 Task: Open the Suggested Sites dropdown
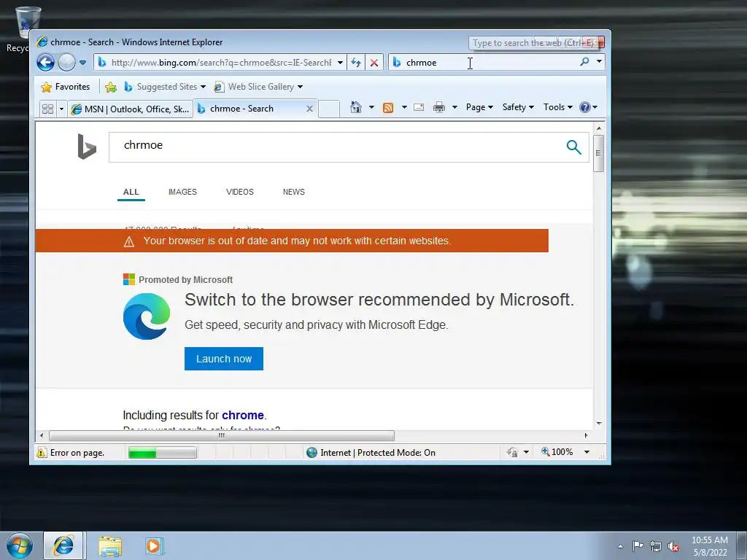click(164, 87)
